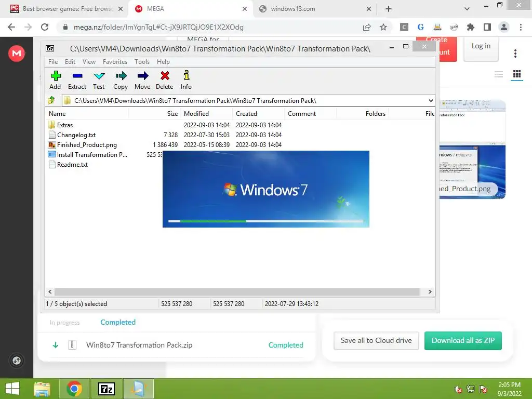
Task: Click the Log in button
Action: pyautogui.click(x=481, y=46)
